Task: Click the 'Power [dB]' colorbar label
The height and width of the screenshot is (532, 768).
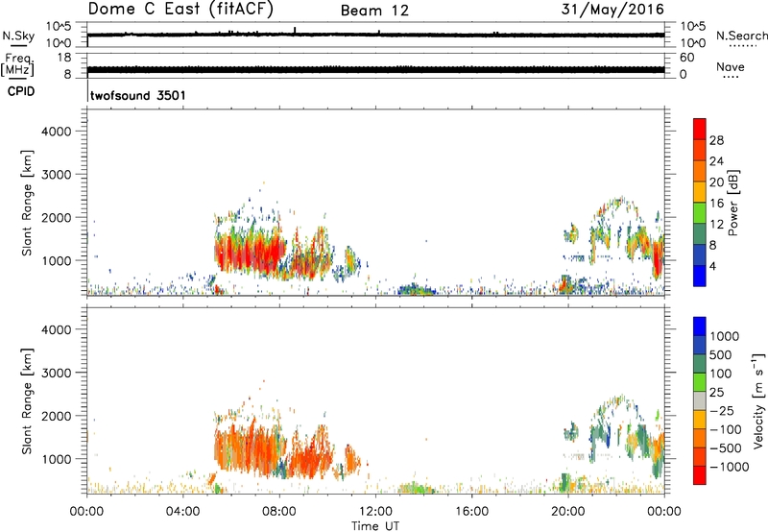Action: [x=732, y=203]
